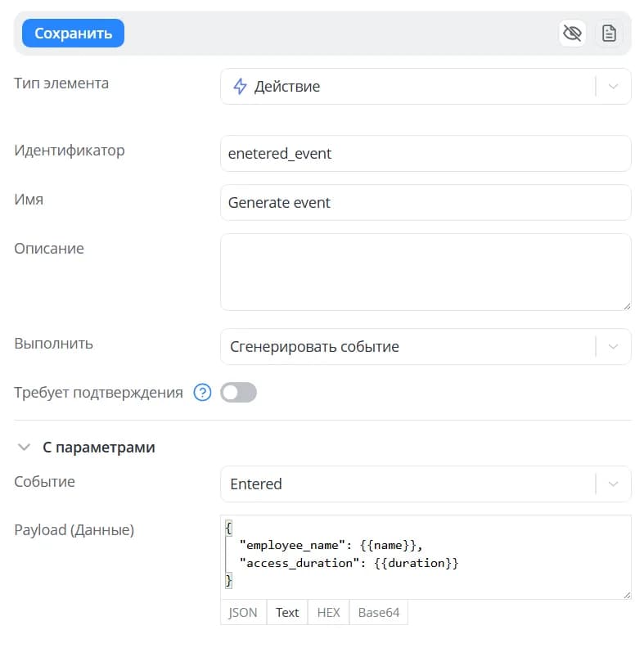Open the Выполнить dropdown arrow
This screenshot has width=644, height=648.
[614, 346]
